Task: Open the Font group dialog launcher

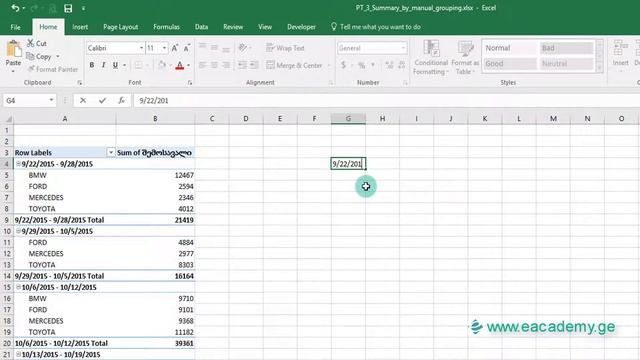Action: (190, 83)
